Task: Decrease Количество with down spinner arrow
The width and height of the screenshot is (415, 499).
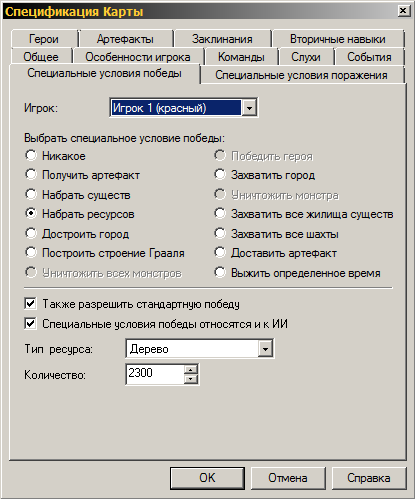Action: (x=191, y=379)
